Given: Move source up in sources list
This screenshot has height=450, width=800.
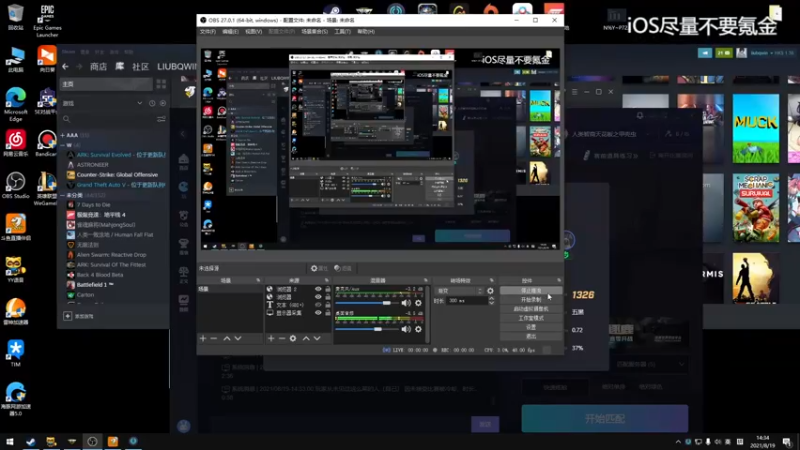Looking at the screenshot, I should point(306,338).
